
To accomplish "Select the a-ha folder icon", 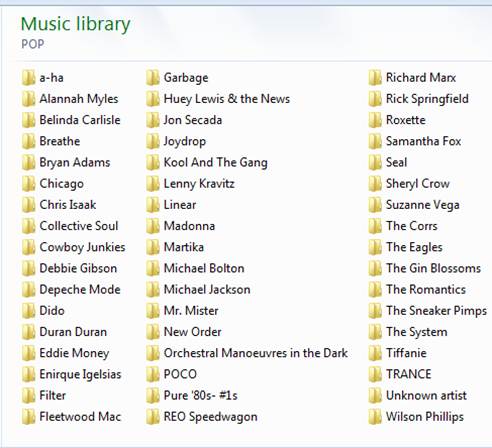I will click(29, 78).
